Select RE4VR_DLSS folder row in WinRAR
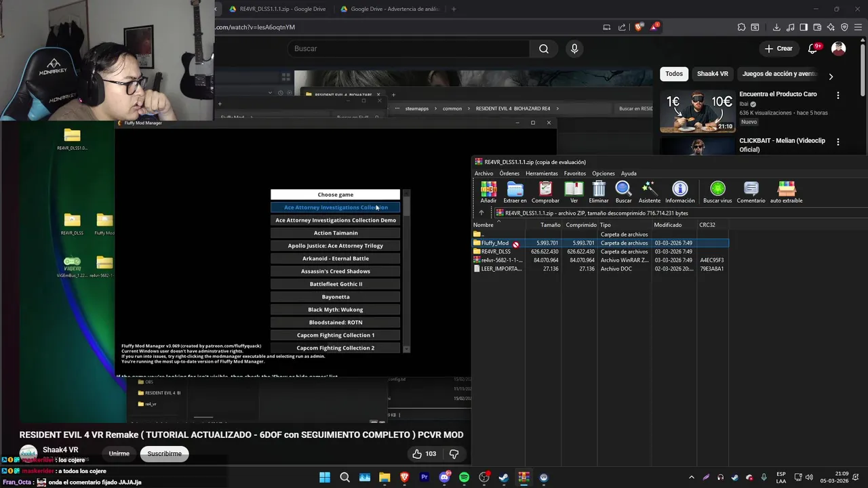Screen dimensions: 868x488 pos(600,251)
